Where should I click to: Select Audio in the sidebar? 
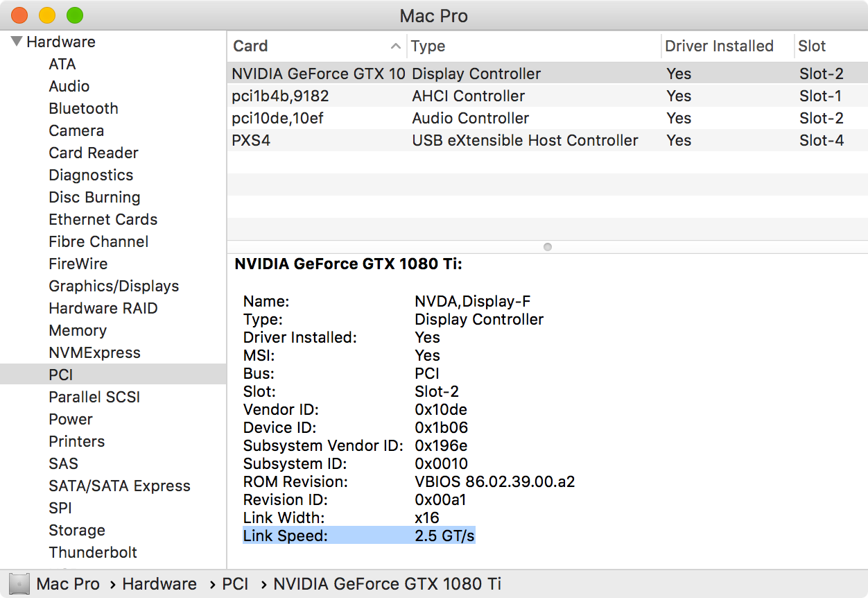tap(69, 86)
